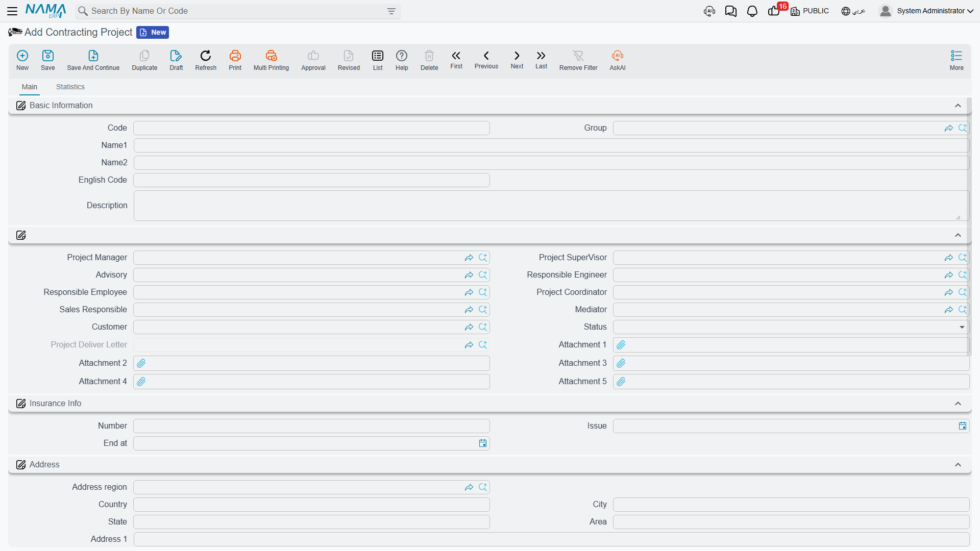
Task: Open the Status dropdown
Action: [962, 327]
